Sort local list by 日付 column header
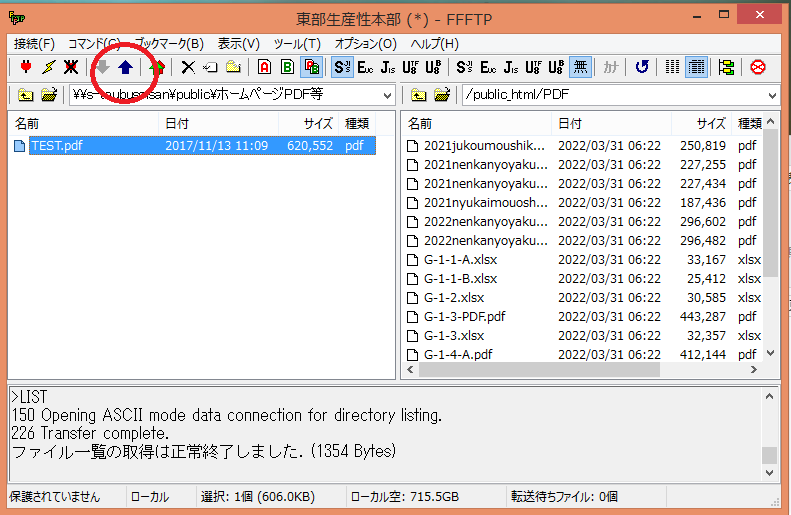The height and width of the screenshot is (515, 791). [176, 123]
